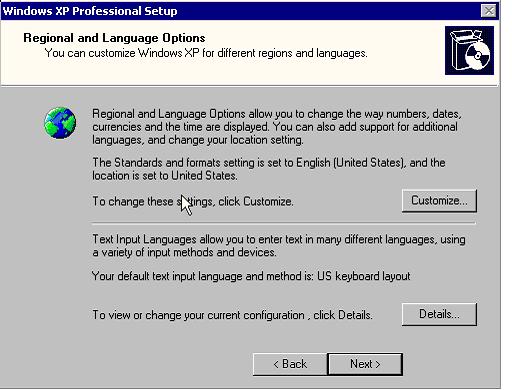512x390 pixels.
Task: Select the Regional and Language Options heading
Action: click(x=114, y=38)
